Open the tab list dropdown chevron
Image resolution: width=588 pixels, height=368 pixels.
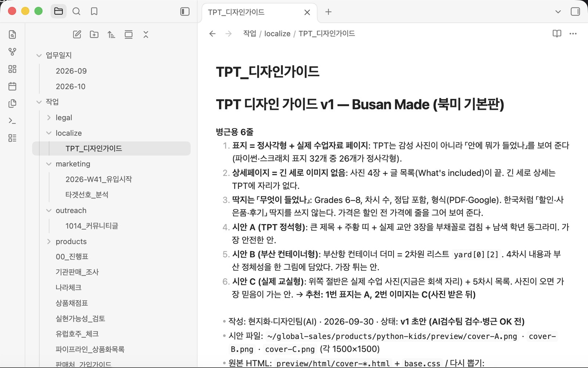(x=558, y=12)
